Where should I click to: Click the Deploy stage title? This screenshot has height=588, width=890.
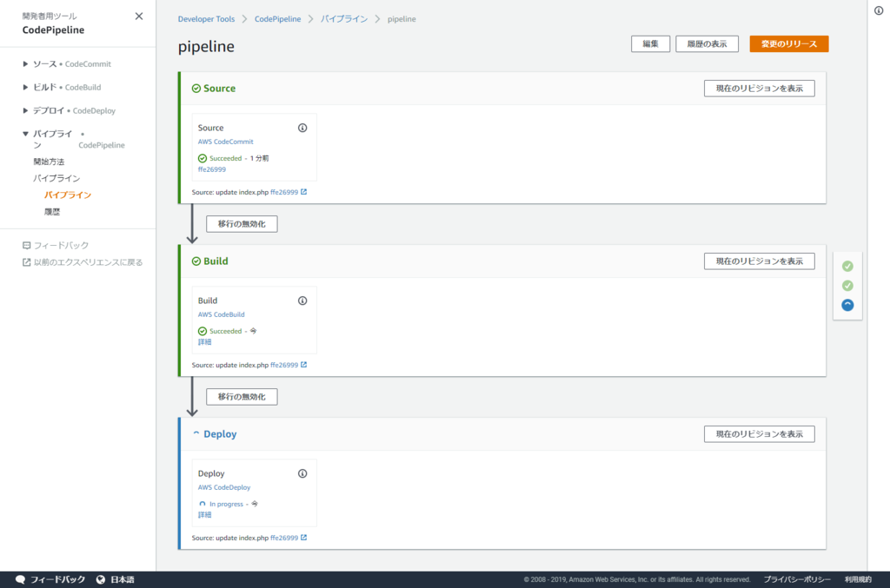(220, 434)
